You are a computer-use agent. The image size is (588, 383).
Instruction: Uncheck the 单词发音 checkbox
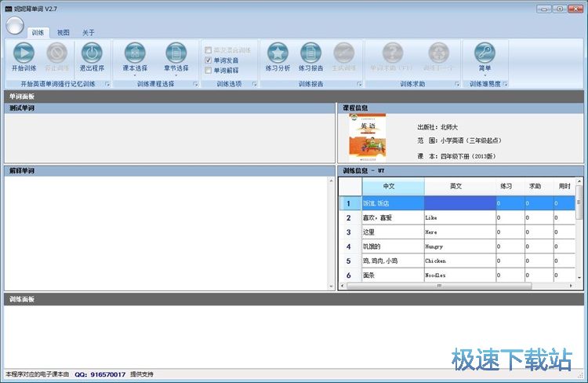[x=208, y=60]
